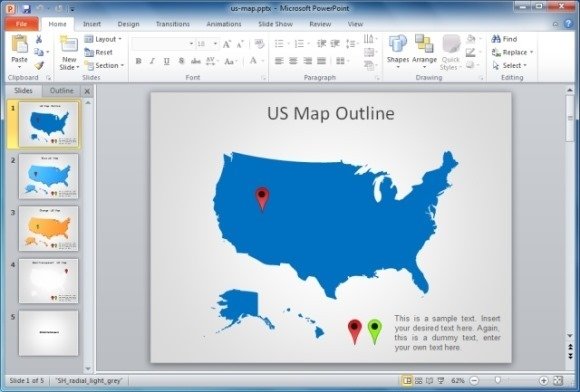The width and height of the screenshot is (580, 392).
Task: Switch to the Animations tab
Action: [x=224, y=24]
